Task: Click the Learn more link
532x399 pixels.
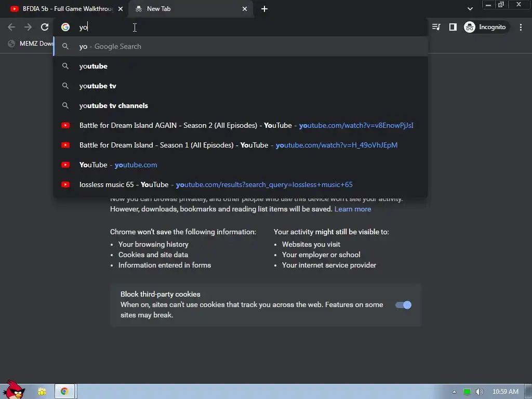Action: (x=353, y=209)
